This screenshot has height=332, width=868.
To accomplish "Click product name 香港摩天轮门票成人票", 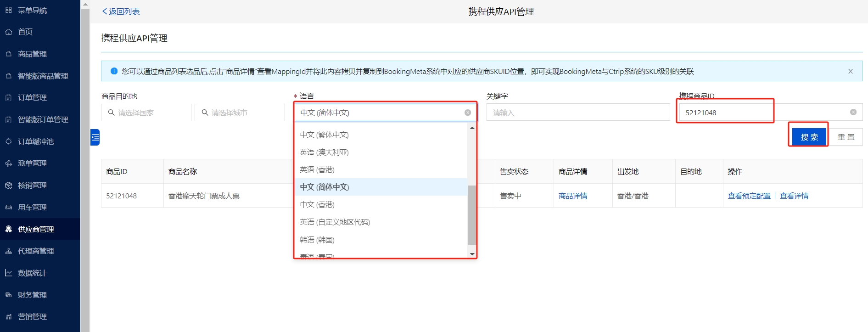I will point(204,196).
